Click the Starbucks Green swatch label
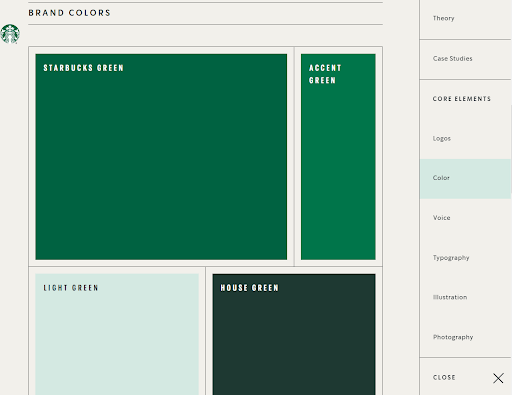The image size is (512, 395). (83, 68)
